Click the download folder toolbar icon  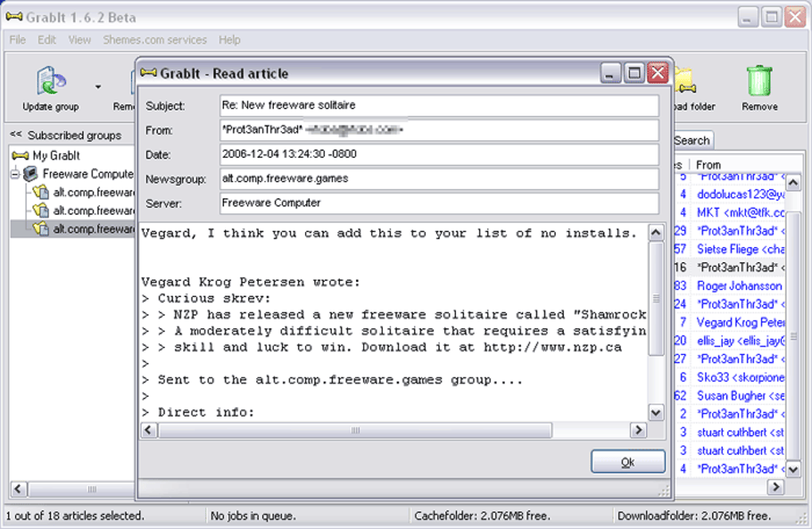tap(685, 82)
